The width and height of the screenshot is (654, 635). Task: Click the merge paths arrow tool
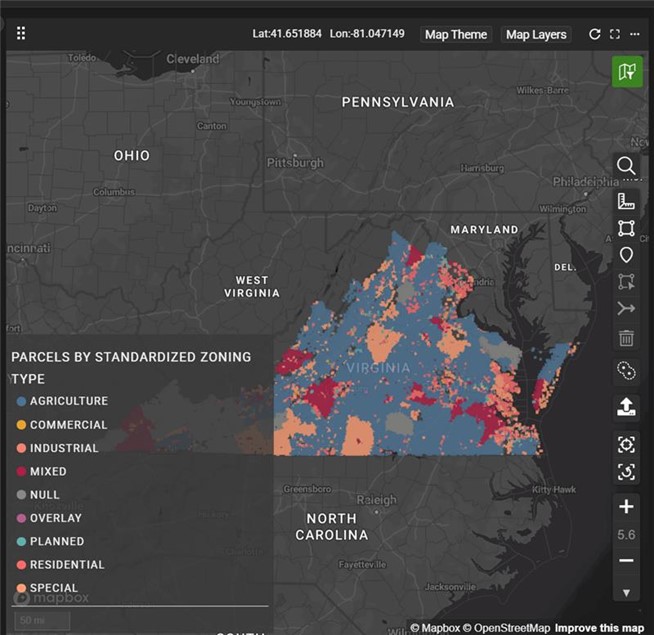tap(626, 309)
